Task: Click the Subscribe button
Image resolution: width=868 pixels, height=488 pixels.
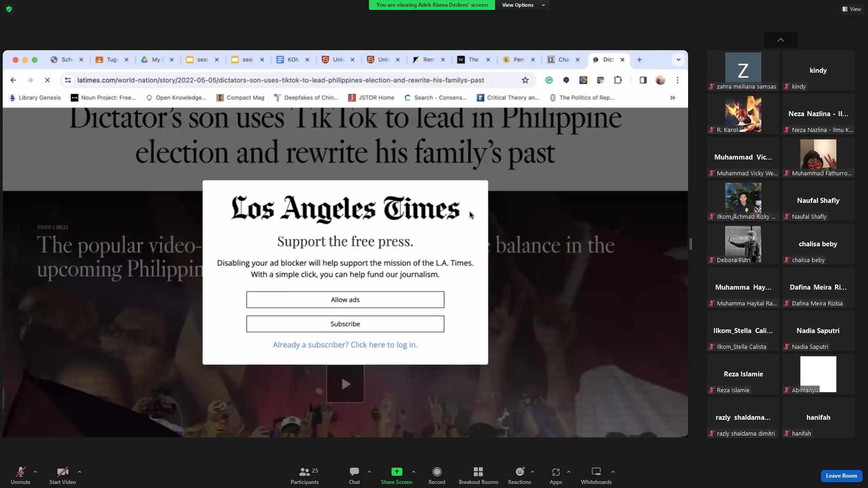Action: [345, 324]
